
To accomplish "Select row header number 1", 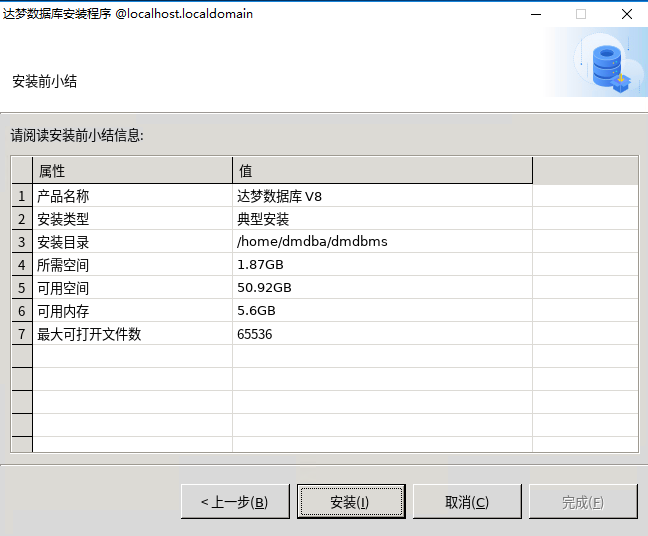I will (x=22, y=196).
